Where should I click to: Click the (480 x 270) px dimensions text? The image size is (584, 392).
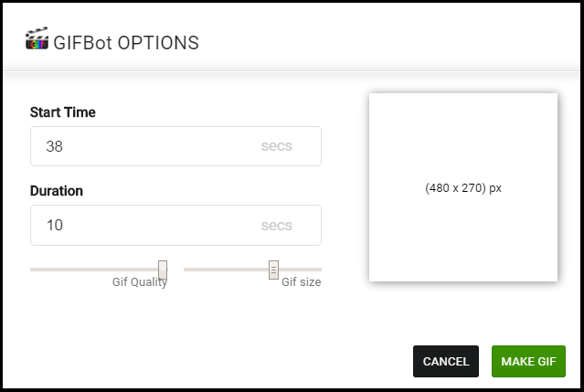(x=463, y=188)
